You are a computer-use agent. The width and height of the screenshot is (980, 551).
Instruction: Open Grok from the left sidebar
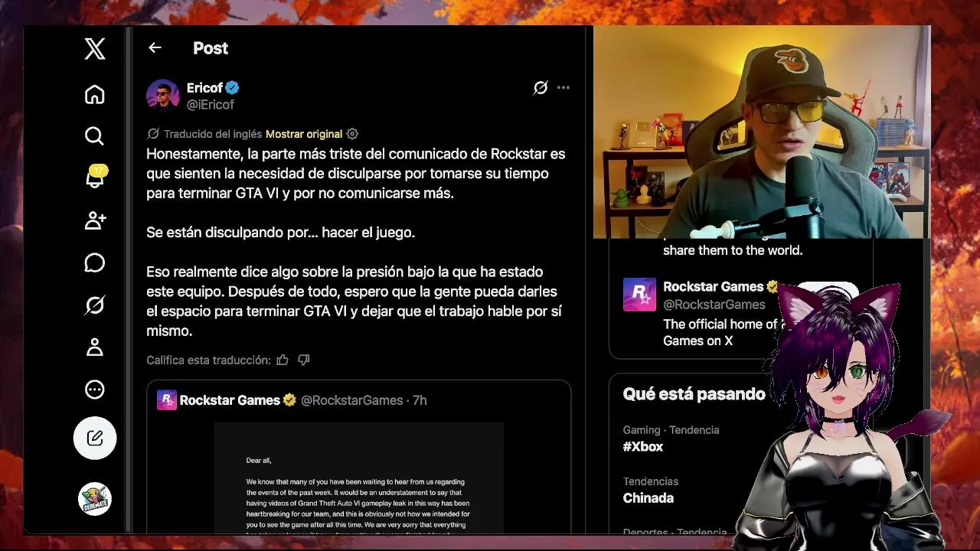(x=95, y=305)
